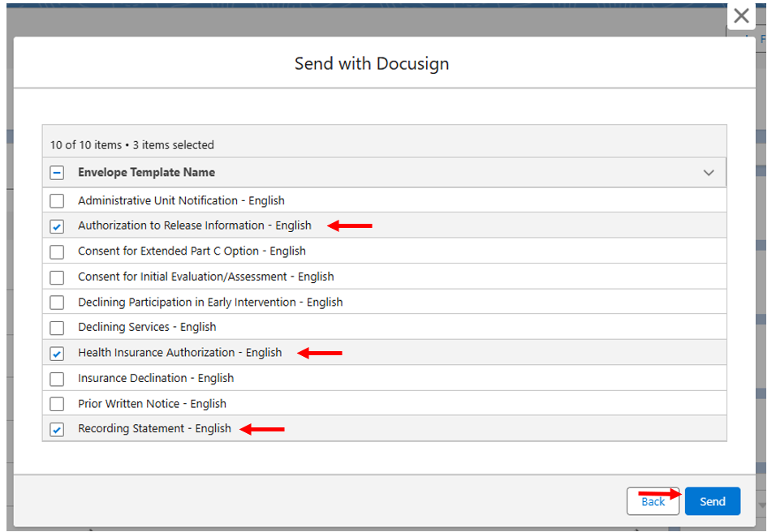Viewport: 776px width, 532px height.
Task: Uncheck Authorization to Release Information checkbox
Action: tap(57, 226)
